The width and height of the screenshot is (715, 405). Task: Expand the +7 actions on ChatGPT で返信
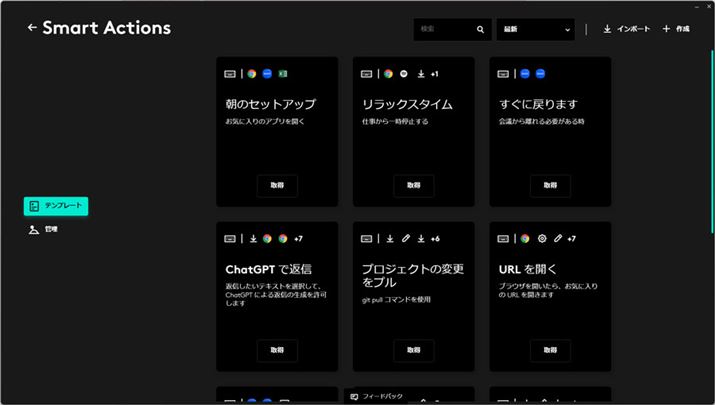[x=298, y=239]
